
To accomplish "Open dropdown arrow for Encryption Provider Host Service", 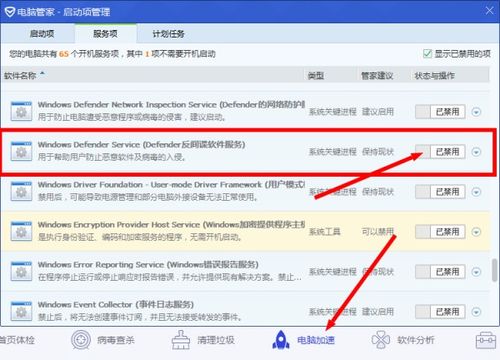I will click(476, 232).
